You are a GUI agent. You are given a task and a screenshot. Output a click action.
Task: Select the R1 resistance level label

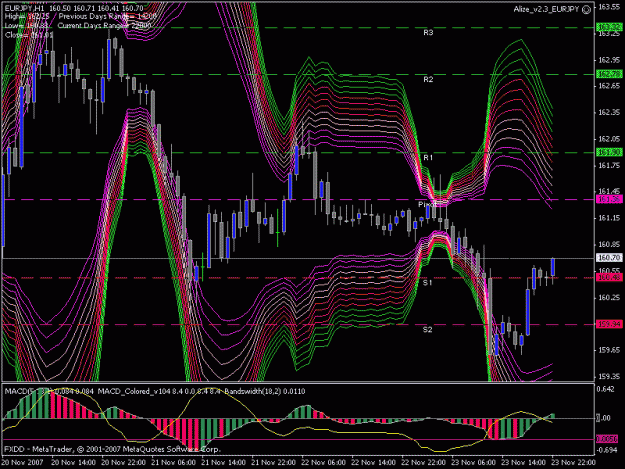[x=428, y=158]
